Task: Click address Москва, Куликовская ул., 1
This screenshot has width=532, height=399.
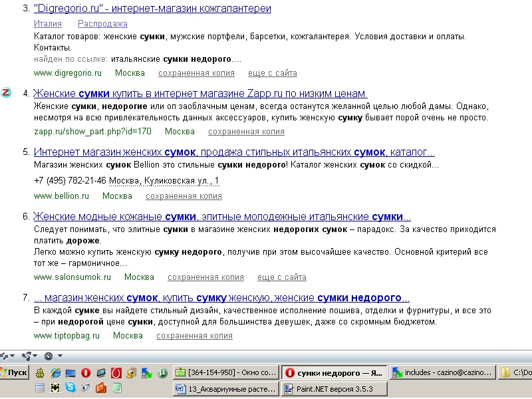Action: (164, 181)
